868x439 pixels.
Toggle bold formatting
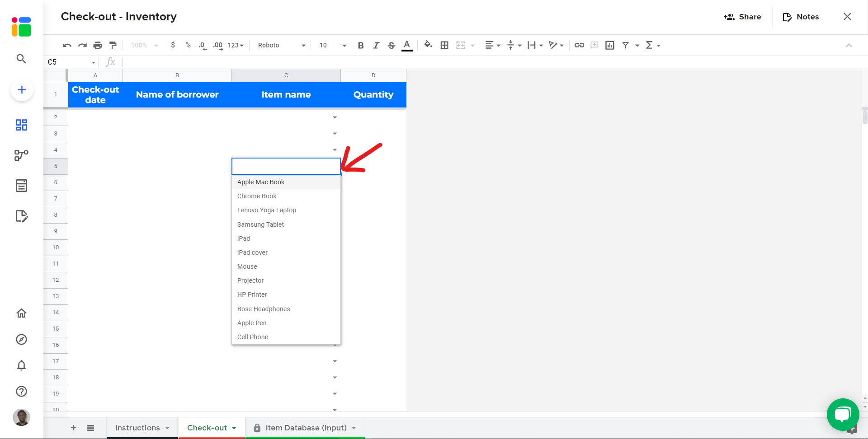click(361, 45)
